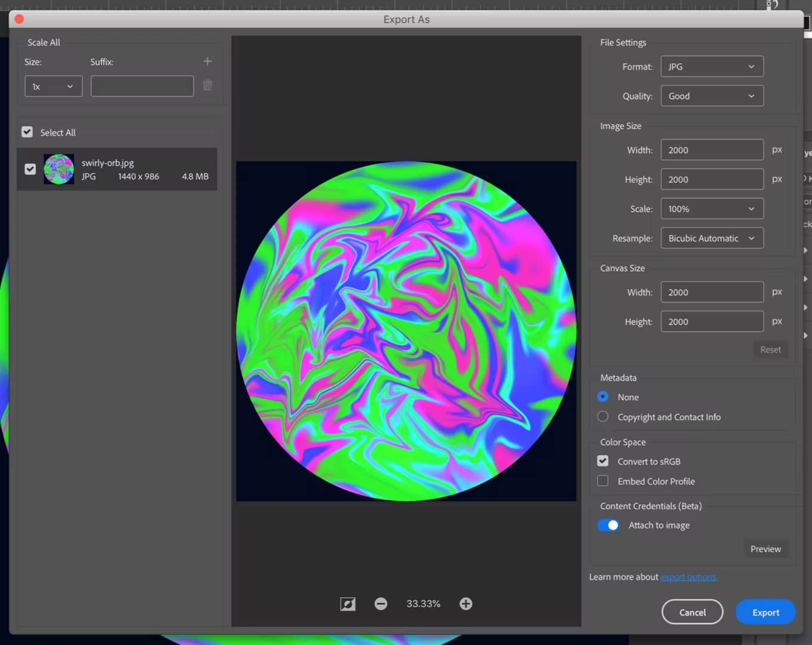Zoom out of the image preview

(x=381, y=603)
